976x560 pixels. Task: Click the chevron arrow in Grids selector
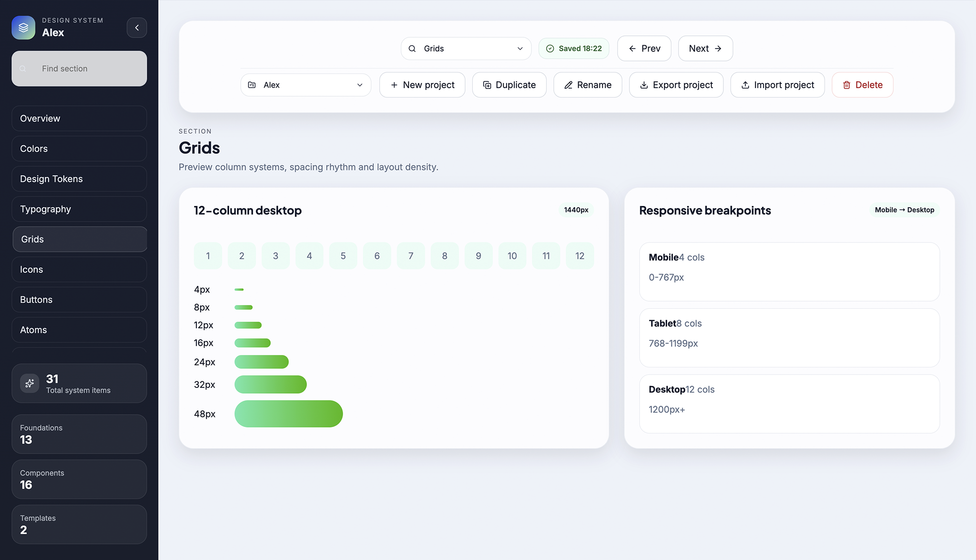[x=520, y=49]
